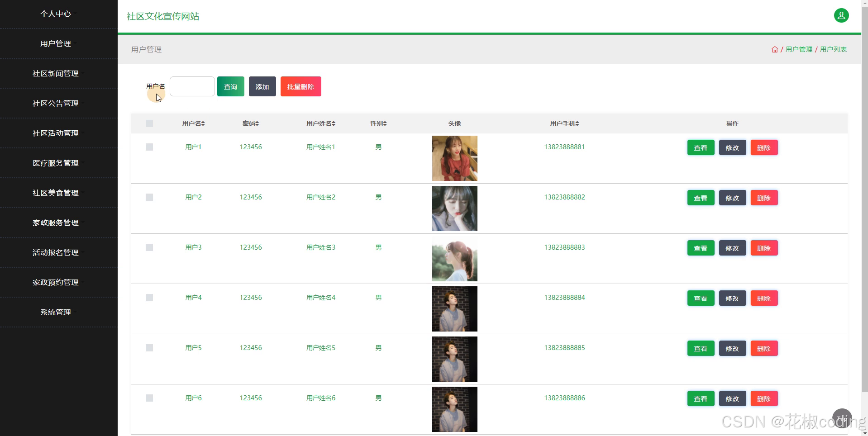The image size is (868, 436).
Task: Expand 家政服务管理 sidebar menu
Action: (59, 223)
